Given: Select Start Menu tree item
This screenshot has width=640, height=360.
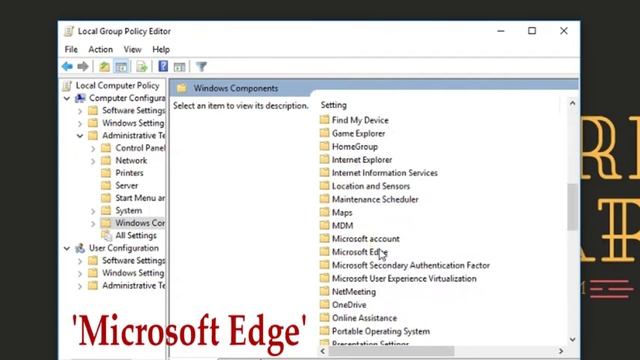Looking at the screenshot, I should (x=140, y=198).
